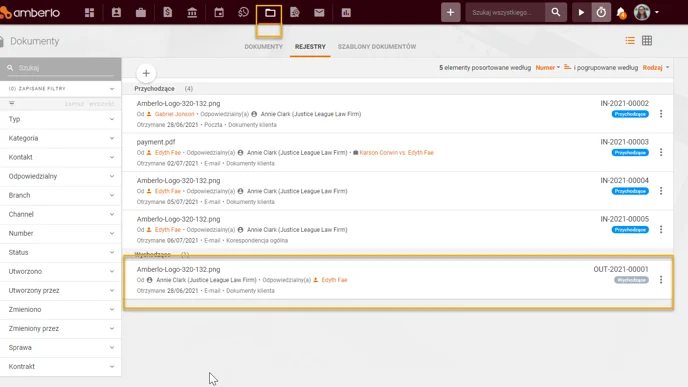Open the three-dot menu for IN-2021-00003

661,153
